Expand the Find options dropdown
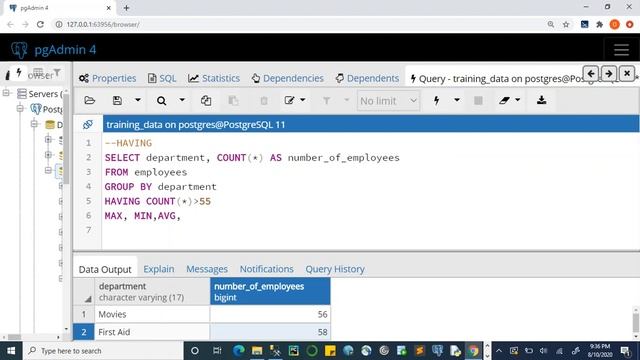The image size is (640, 360). [182, 100]
